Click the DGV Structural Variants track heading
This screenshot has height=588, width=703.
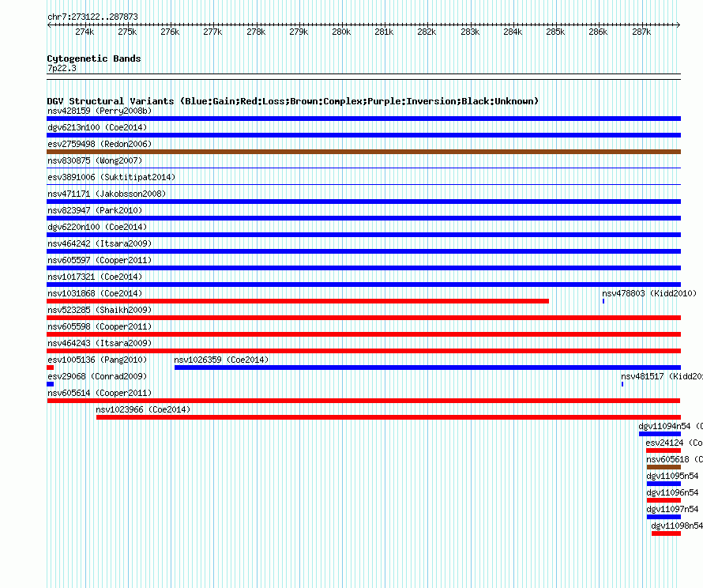click(293, 101)
